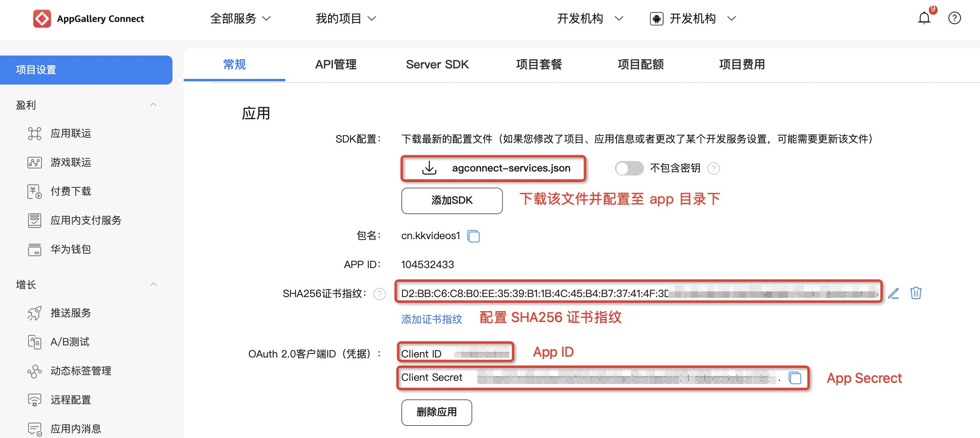Click the help icon beside SHA256证书指纹
This screenshot has width=980, height=438.
pos(380,294)
